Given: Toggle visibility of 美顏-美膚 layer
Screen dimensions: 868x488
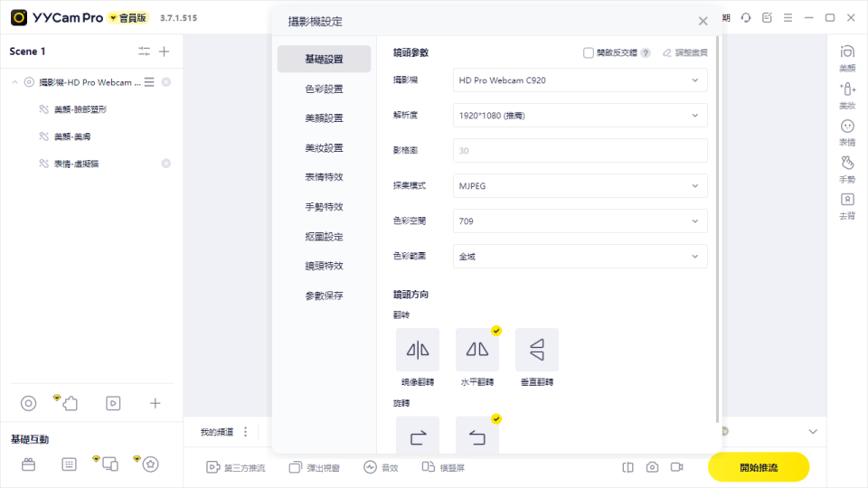Looking at the screenshot, I should click(x=42, y=136).
